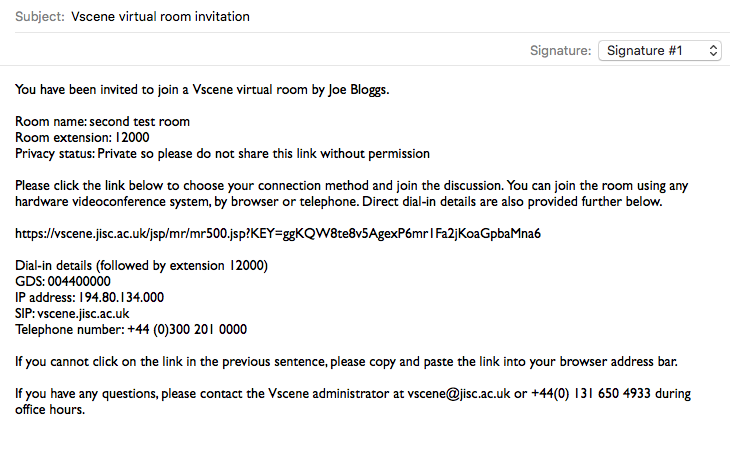
Task: Click the Signature label
Action: click(x=561, y=50)
